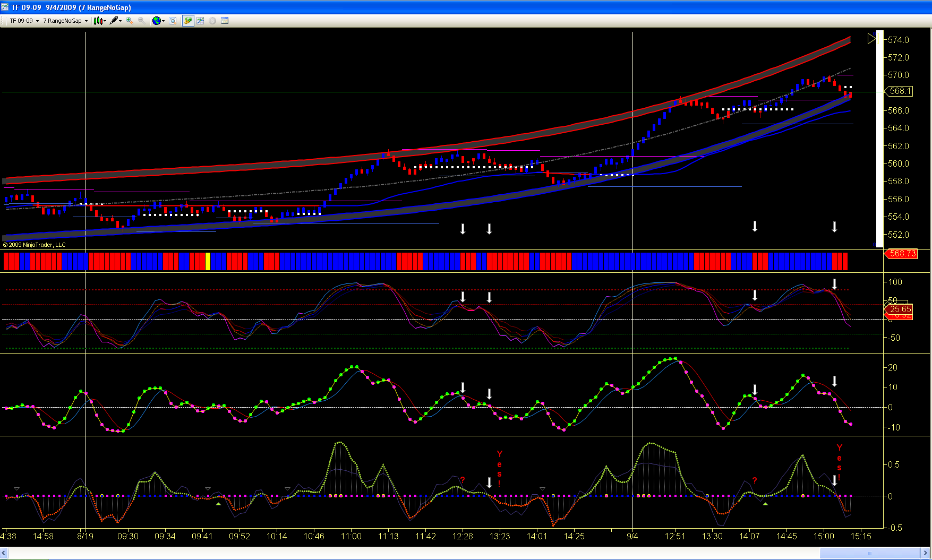Click the 13:23 time axis label
The width and height of the screenshot is (932, 560).
click(x=500, y=536)
